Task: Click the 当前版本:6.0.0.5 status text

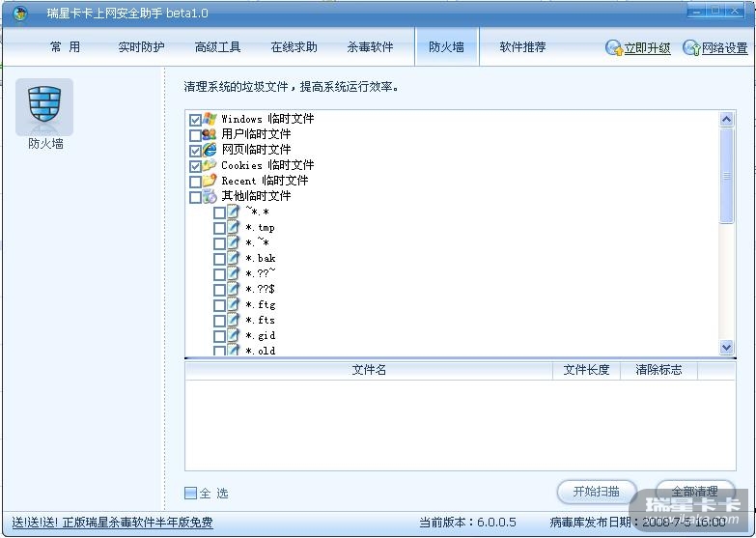Action: pos(467,523)
